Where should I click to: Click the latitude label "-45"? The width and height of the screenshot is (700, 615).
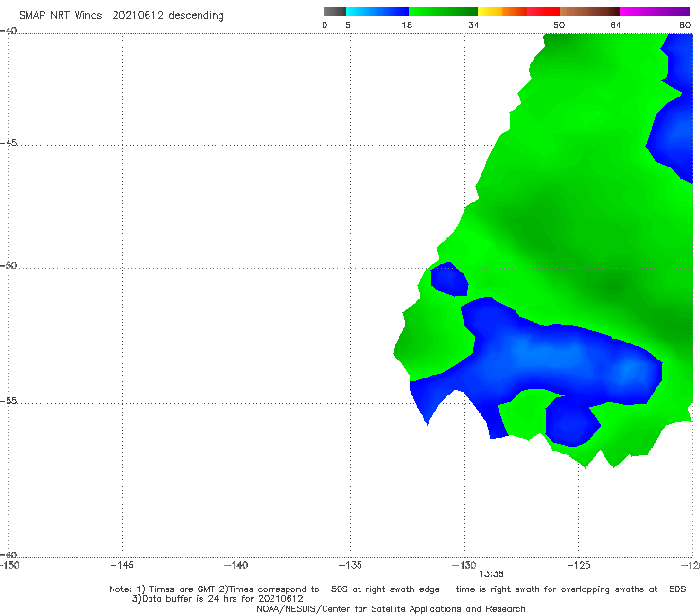pyautogui.click(x=9, y=143)
